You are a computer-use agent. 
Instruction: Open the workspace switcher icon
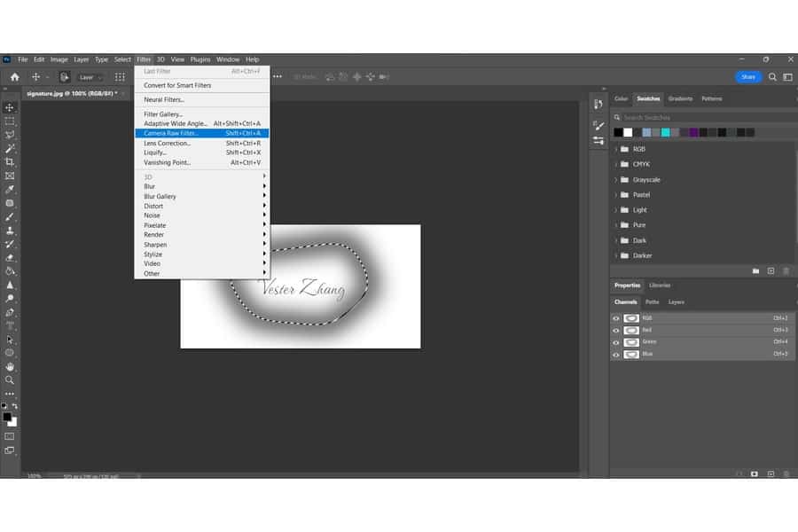(x=788, y=77)
